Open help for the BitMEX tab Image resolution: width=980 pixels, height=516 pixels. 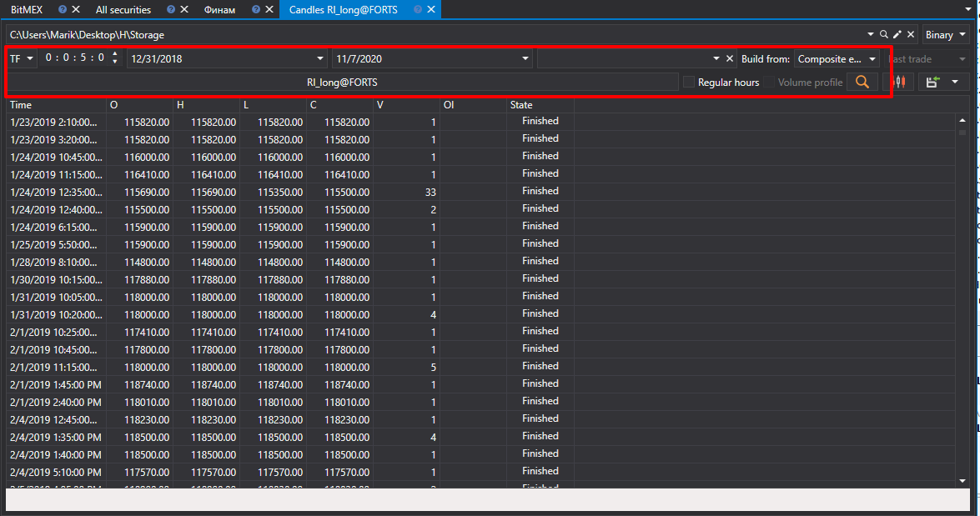coord(62,9)
